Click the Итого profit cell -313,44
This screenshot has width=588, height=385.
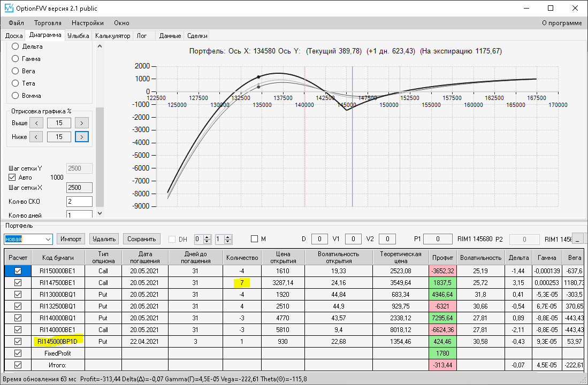pyautogui.click(x=442, y=365)
